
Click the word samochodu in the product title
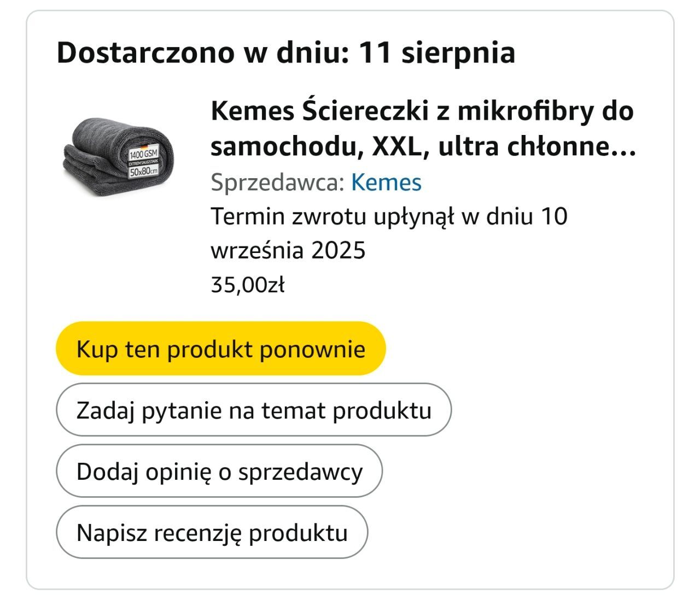pyautogui.click(x=283, y=146)
